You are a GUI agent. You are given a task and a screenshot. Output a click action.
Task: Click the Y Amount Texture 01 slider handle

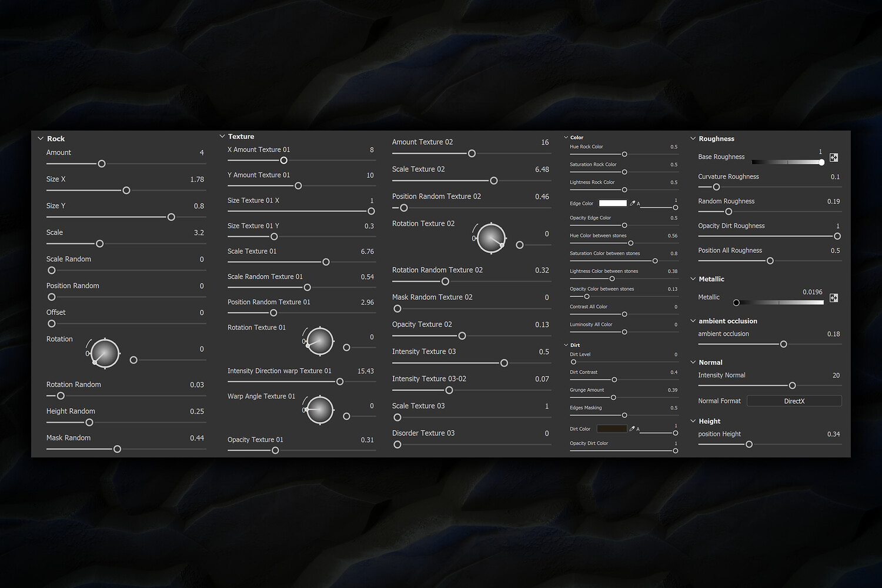pyautogui.click(x=298, y=186)
